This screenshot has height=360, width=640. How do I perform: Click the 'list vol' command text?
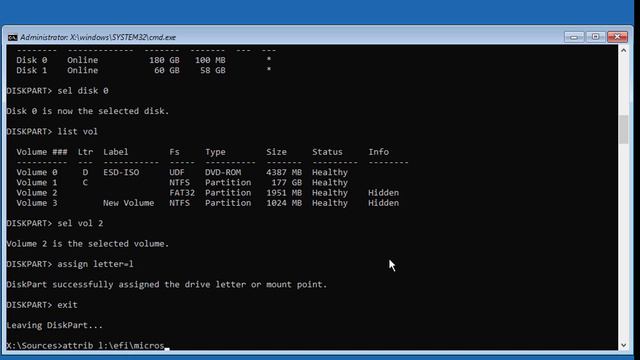pyautogui.click(x=78, y=131)
